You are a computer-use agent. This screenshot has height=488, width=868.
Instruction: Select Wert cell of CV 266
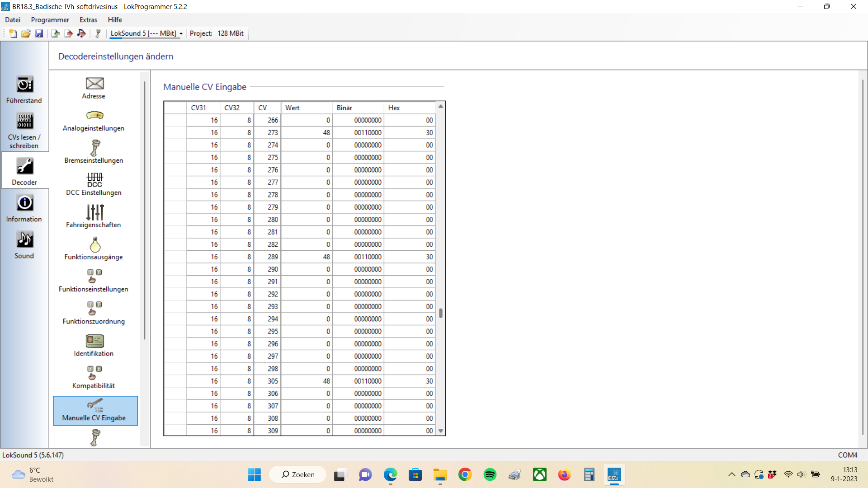(307, 120)
